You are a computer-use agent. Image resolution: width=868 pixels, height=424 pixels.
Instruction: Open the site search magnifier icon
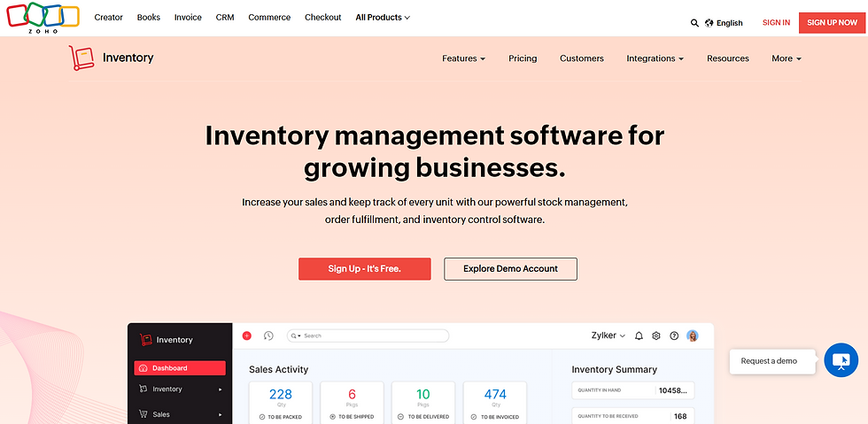694,23
